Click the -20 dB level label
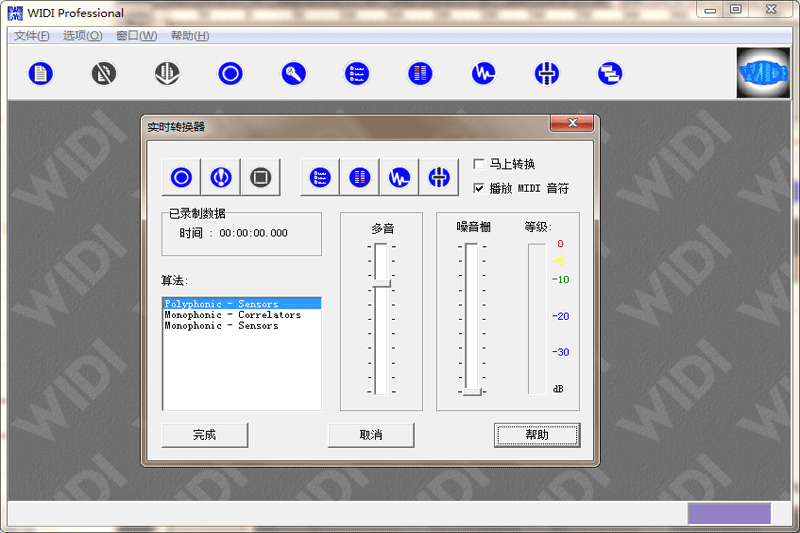The width and height of the screenshot is (800, 533). click(560, 316)
